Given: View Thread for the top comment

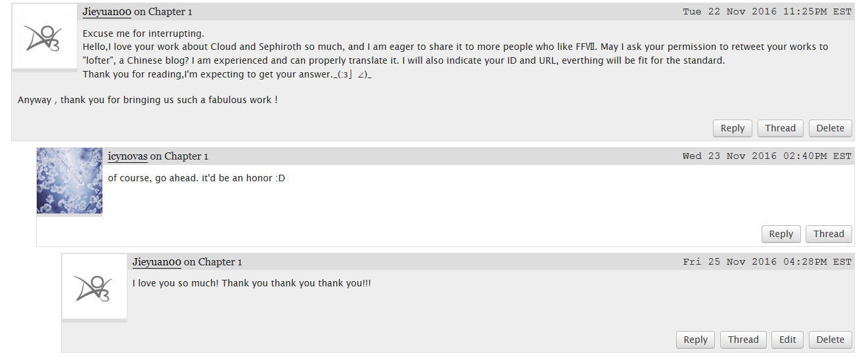Looking at the screenshot, I should tap(780, 128).
